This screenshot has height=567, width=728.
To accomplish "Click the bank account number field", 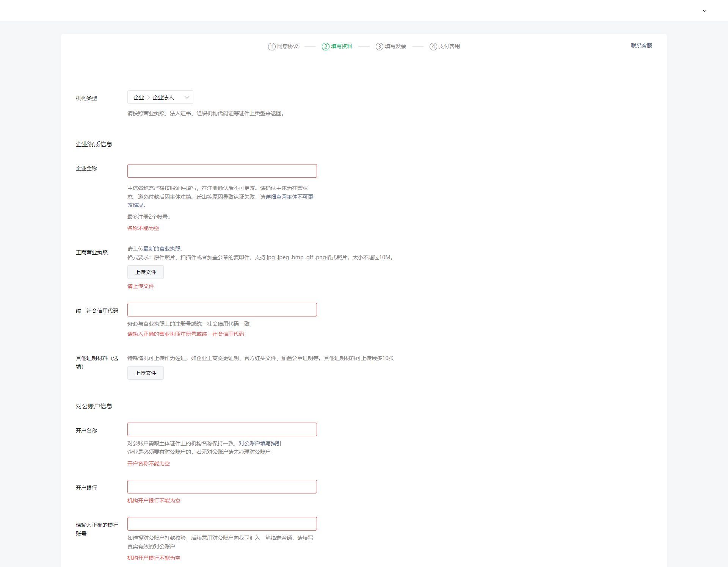I will pyautogui.click(x=222, y=524).
